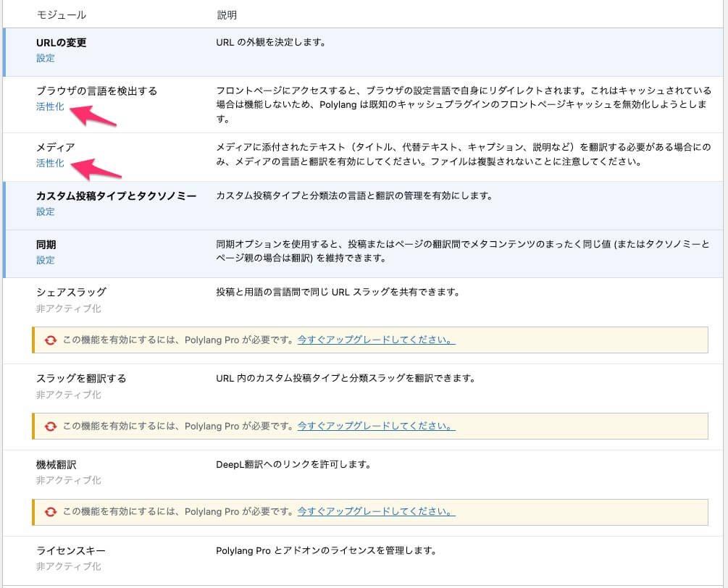This screenshot has height=588, width=728.
Task: Select the URLの変更 module title
Action: point(62,43)
